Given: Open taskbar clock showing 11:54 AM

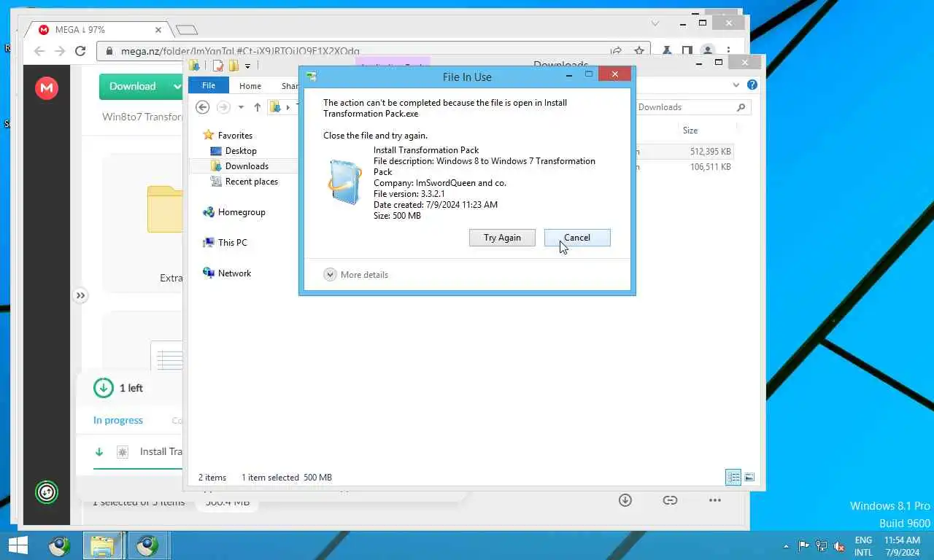Looking at the screenshot, I should point(902,546).
